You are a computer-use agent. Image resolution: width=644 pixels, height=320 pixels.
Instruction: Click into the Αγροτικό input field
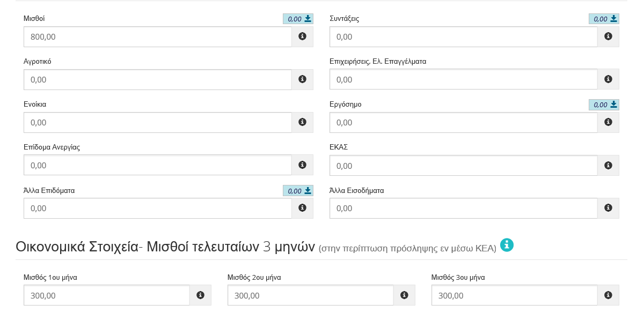[158, 79]
